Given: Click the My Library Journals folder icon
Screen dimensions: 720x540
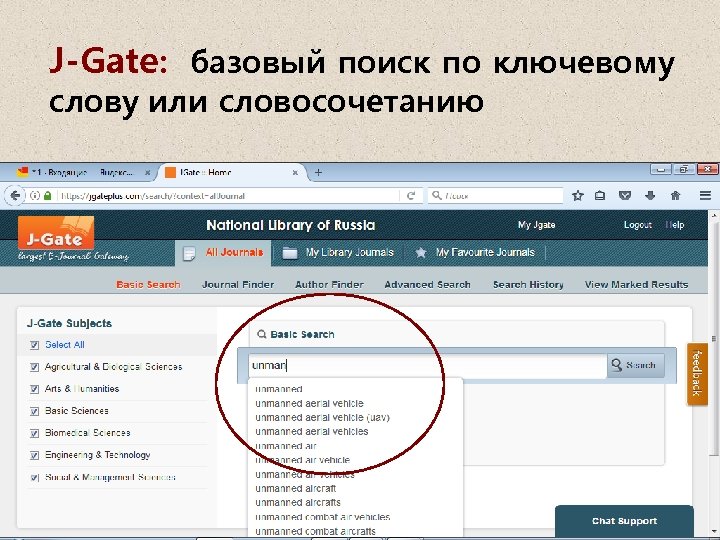Looking at the screenshot, I should tap(290, 253).
